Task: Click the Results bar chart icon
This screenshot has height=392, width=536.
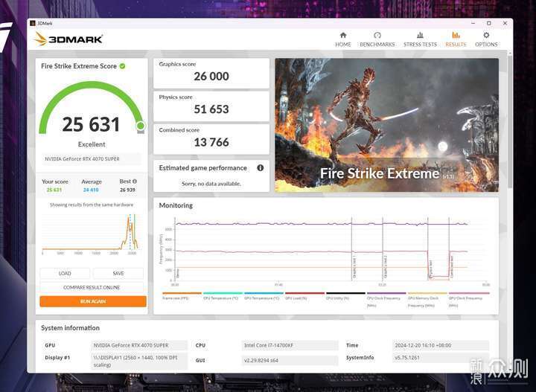Action: pyautogui.click(x=456, y=35)
